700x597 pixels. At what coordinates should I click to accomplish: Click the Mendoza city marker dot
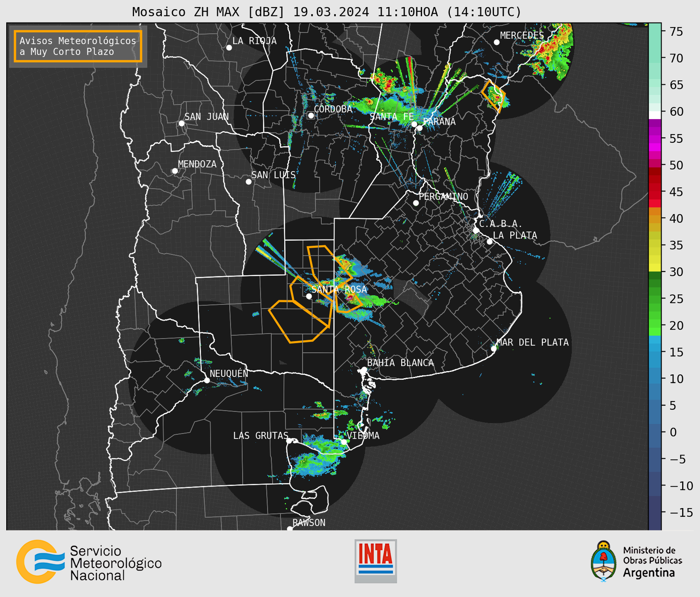tap(175, 171)
